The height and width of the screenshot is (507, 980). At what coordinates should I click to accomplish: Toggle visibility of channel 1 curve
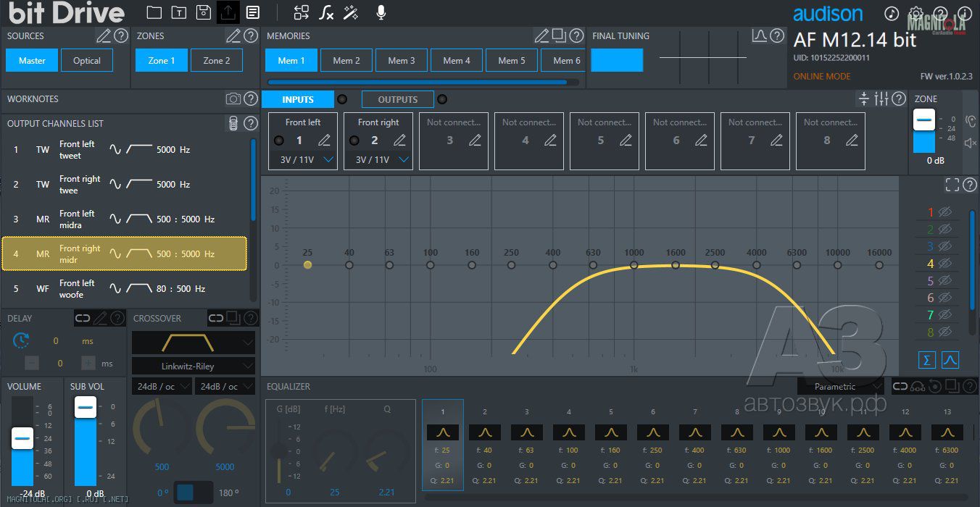tap(944, 213)
